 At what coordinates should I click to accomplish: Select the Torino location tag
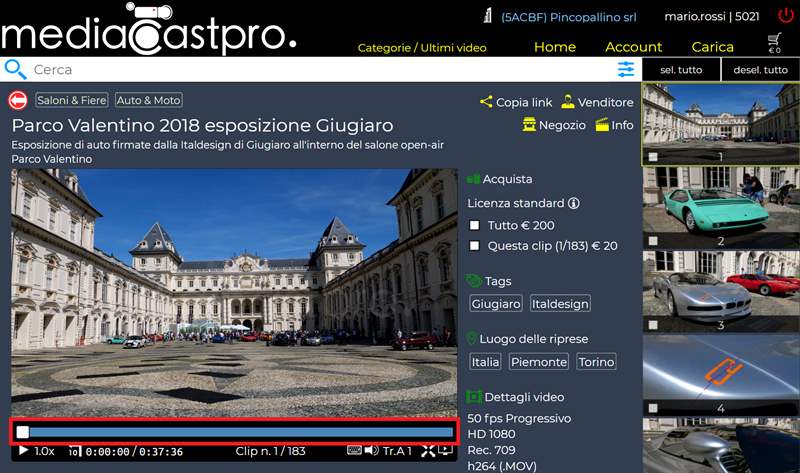coord(596,362)
